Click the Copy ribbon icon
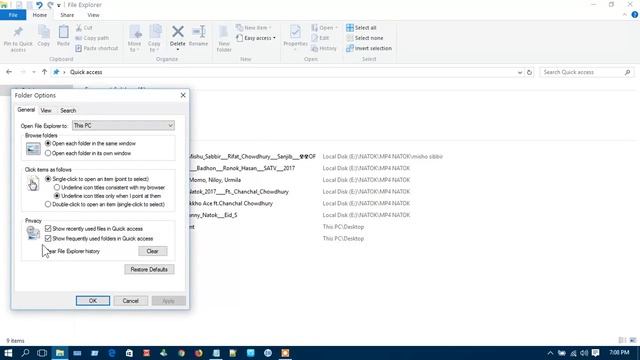This screenshot has width=640, height=360. point(44,31)
